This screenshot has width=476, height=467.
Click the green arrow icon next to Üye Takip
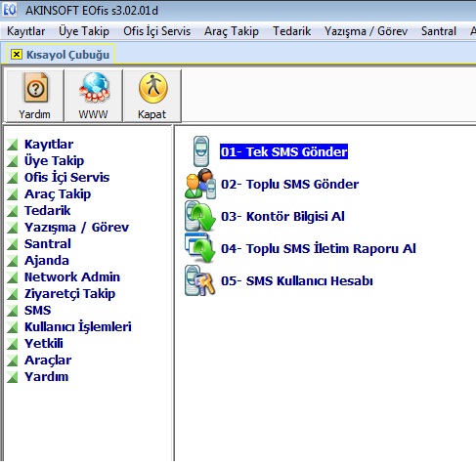(13, 161)
